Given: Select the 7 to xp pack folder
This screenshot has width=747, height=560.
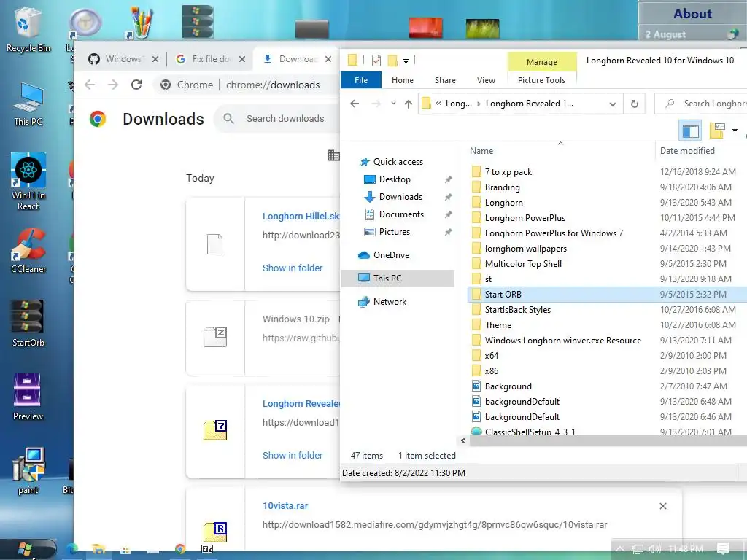Looking at the screenshot, I should pos(508,172).
